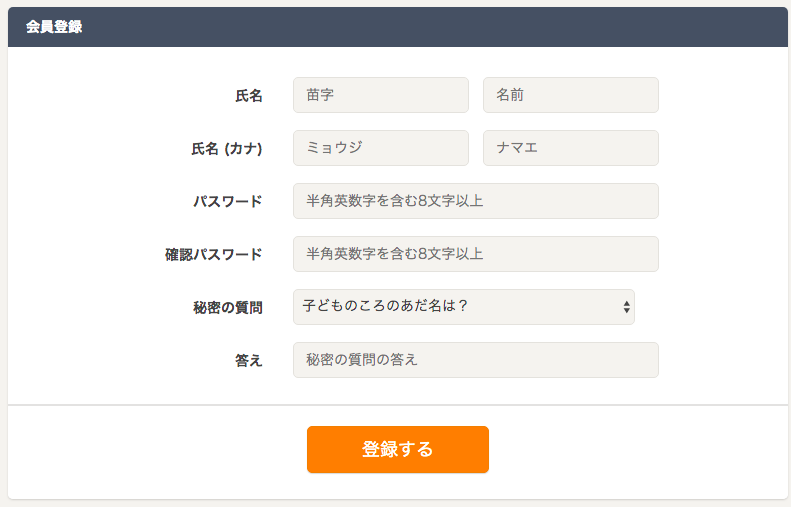Viewport: 791px width, 507px height.
Task: Focus the 名前 given name field
Action: point(570,95)
